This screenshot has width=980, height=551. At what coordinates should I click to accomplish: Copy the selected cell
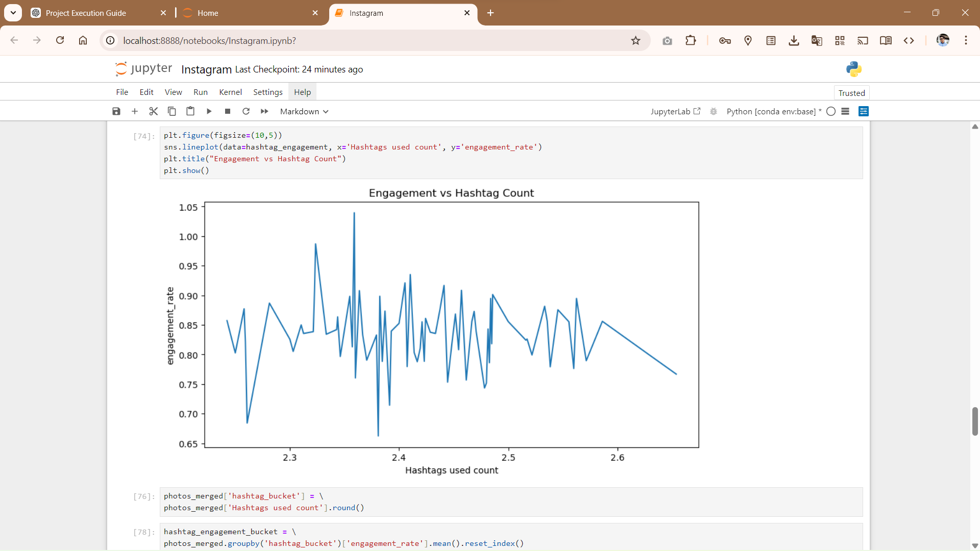171,111
